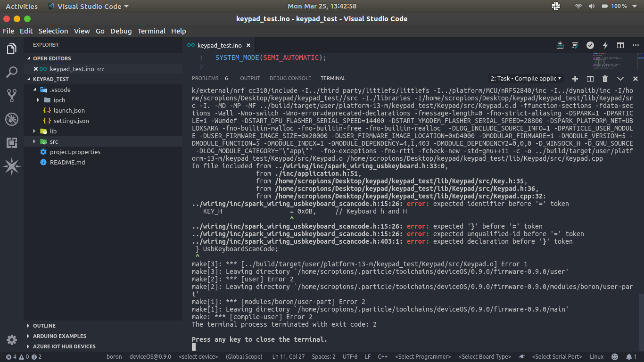Open the Search view in the activity bar
Screen dimensions: 644x362
(12, 72)
